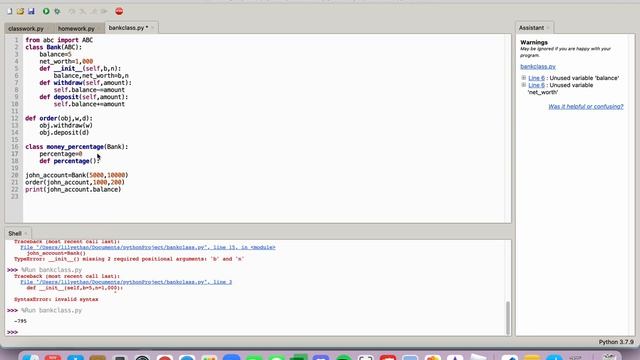Click the '-795' output in Shell
This screenshot has width=640, height=360.
(x=20, y=321)
